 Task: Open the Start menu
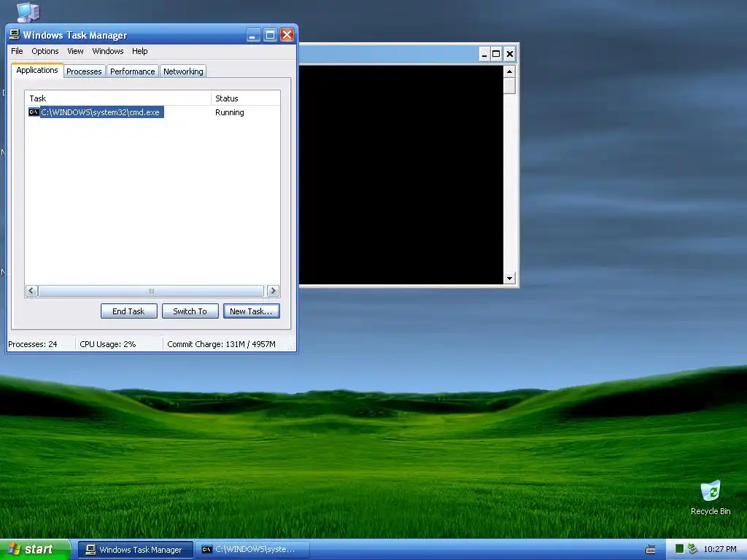pyautogui.click(x=35, y=550)
